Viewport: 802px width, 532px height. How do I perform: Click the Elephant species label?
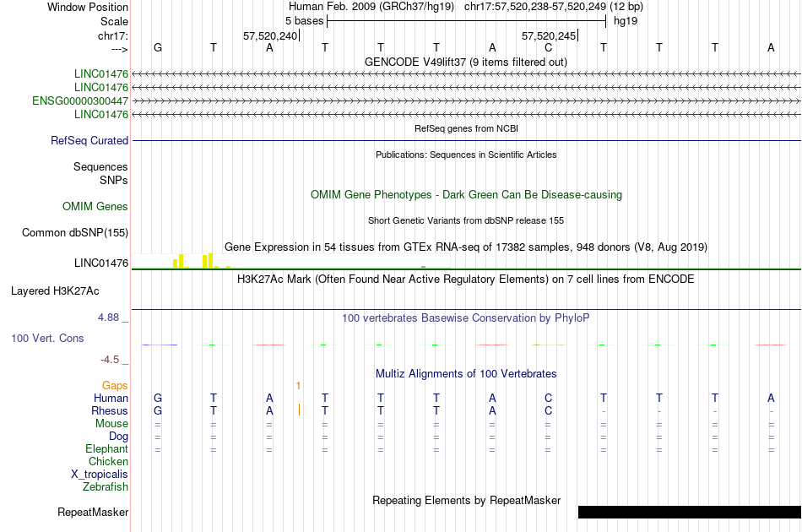point(107,448)
